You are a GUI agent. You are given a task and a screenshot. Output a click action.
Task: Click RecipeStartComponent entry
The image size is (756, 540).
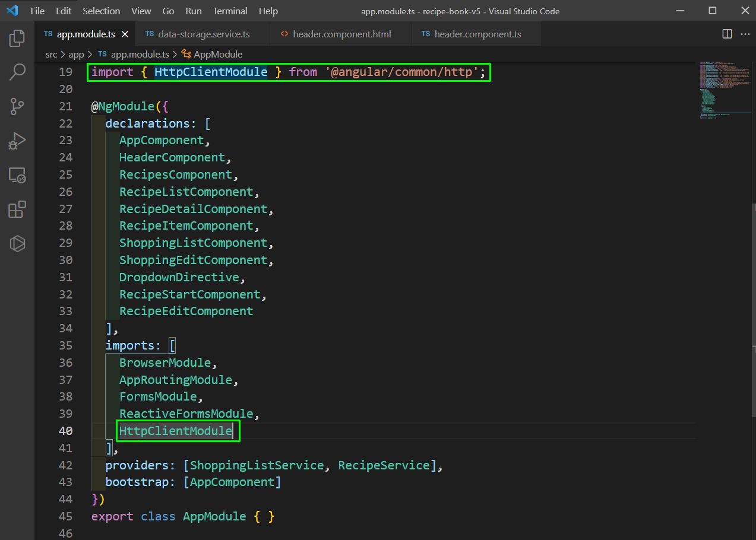(x=190, y=294)
